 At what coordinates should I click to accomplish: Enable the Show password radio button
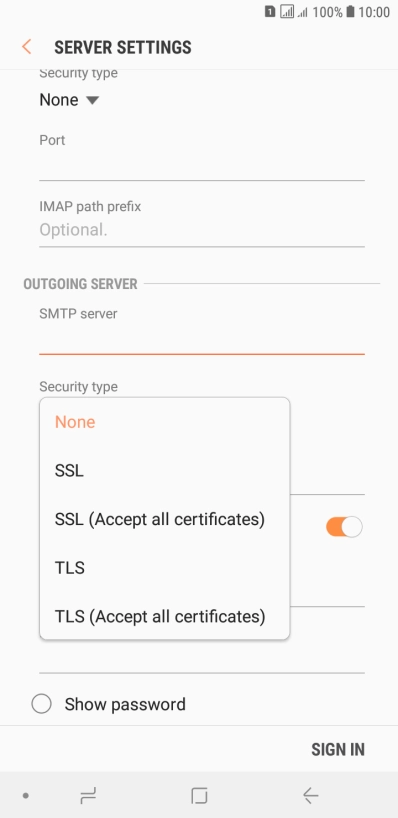click(41, 704)
